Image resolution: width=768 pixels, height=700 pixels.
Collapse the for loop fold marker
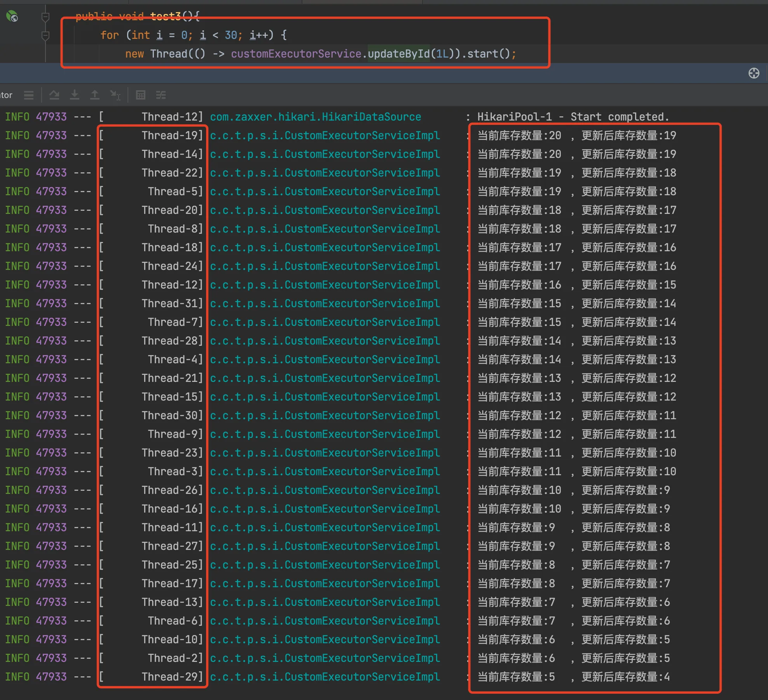tap(45, 35)
